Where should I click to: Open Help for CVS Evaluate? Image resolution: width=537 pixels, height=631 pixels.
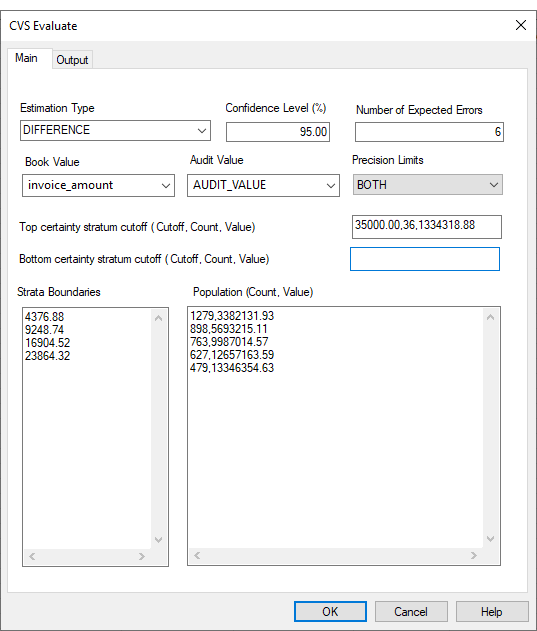click(x=492, y=612)
